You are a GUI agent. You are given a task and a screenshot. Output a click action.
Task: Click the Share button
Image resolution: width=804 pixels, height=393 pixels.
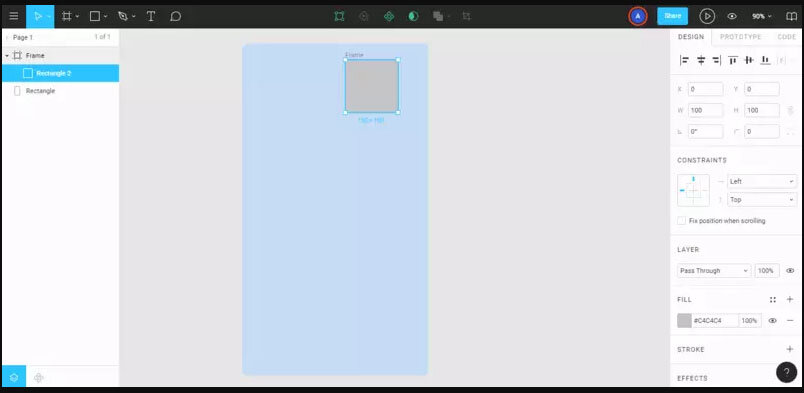[x=672, y=16]
